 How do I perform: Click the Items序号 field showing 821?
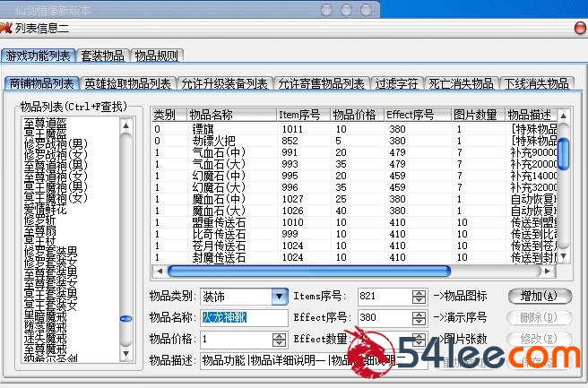[385, 297]
